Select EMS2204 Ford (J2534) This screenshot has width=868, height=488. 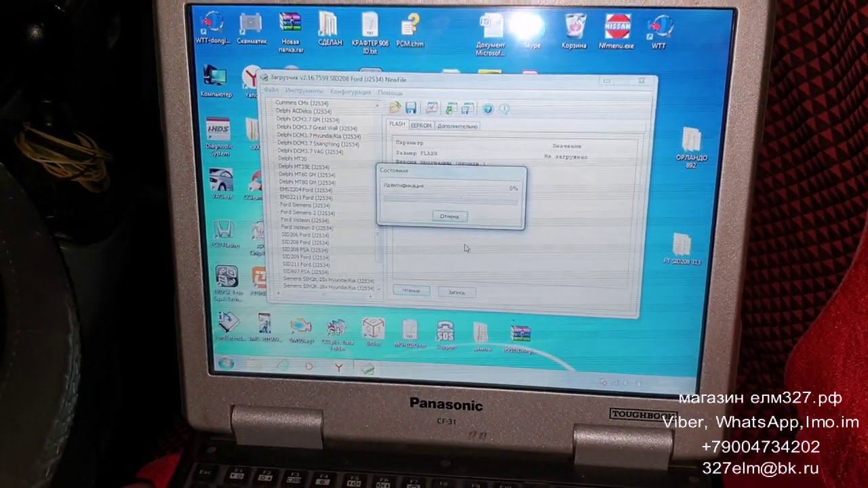point(307,190)
